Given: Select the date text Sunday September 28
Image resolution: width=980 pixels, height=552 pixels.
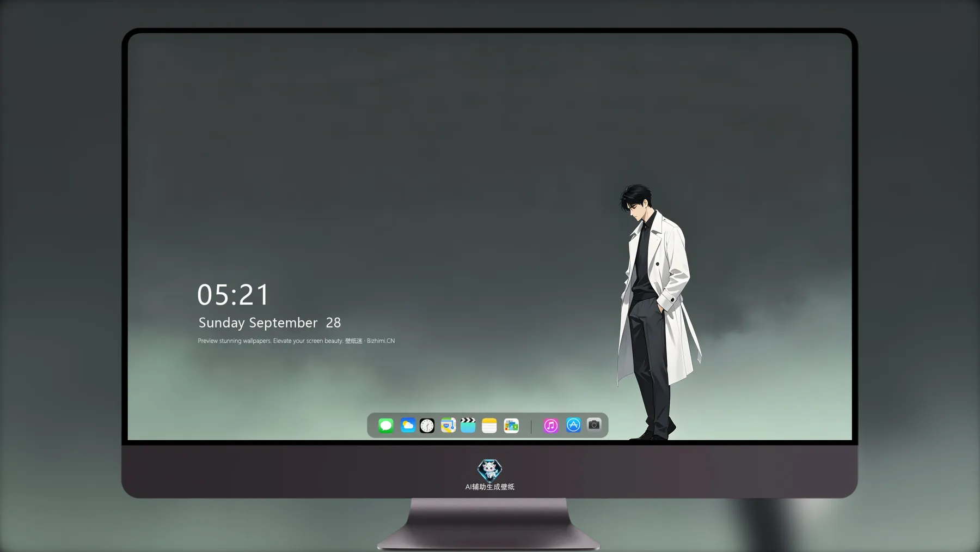Looking at the screenshot, I should pos(269,323).
